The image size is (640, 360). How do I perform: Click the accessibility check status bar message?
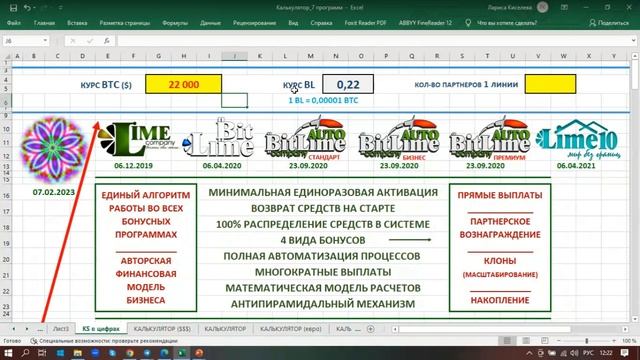104,340
